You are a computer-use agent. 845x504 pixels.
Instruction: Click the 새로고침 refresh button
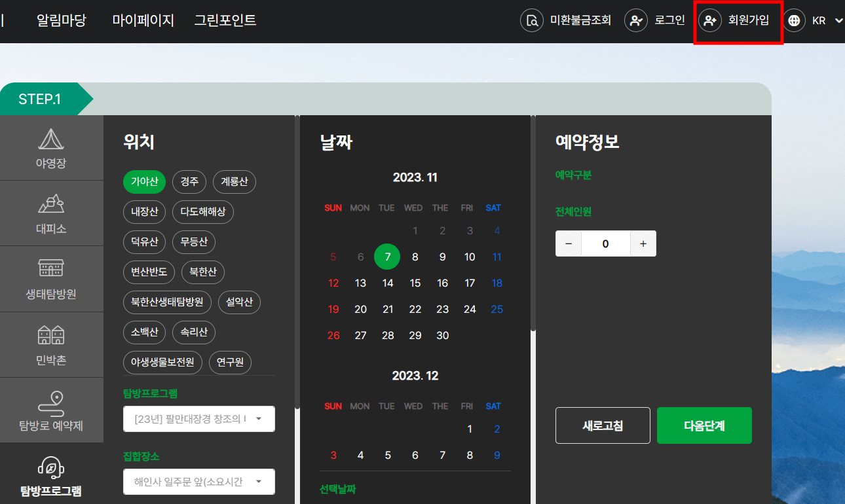point(602,425)
